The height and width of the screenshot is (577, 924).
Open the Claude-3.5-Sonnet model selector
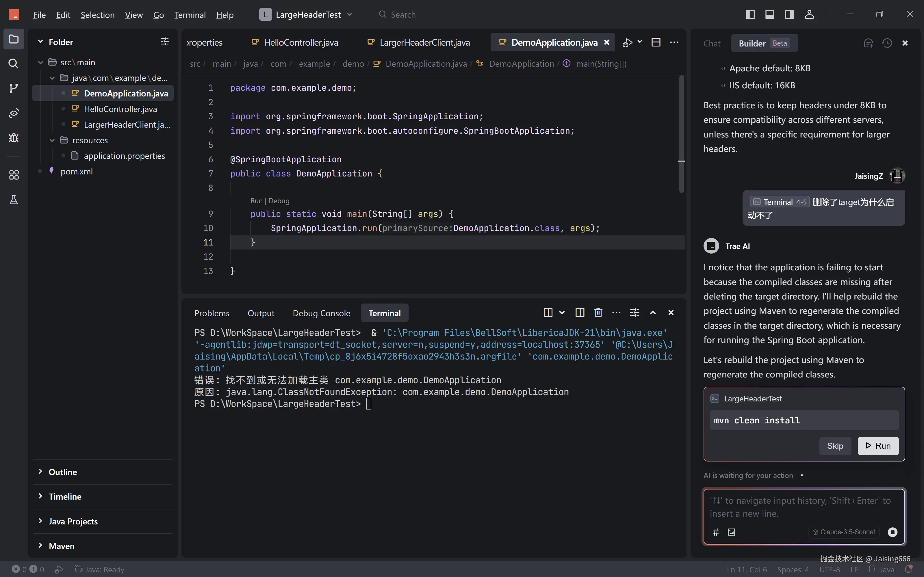[x=844, y=532]
